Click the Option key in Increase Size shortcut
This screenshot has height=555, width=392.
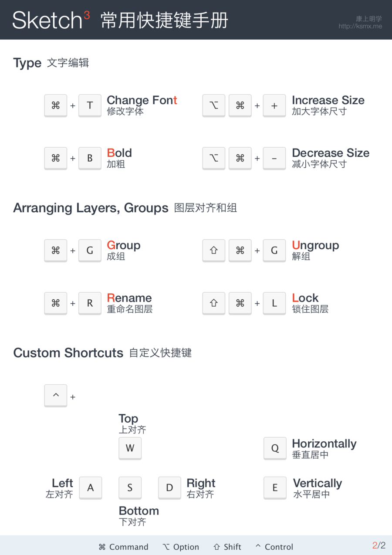pos(214,105)
